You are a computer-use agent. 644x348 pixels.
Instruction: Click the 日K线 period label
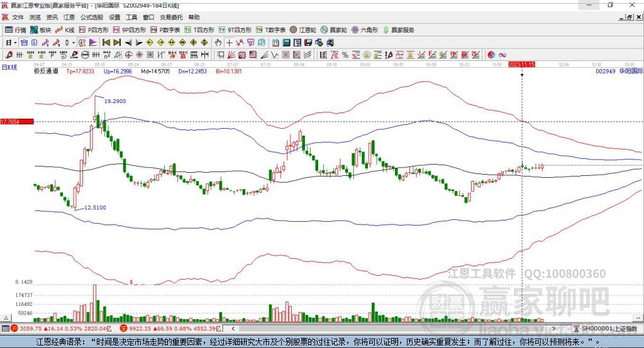point(9,68)
